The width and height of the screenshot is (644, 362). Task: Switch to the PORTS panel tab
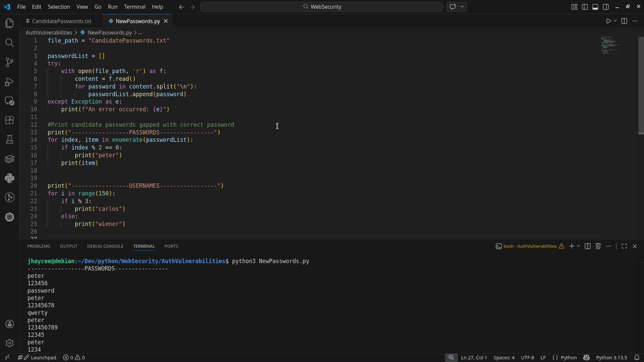(171, 246)
